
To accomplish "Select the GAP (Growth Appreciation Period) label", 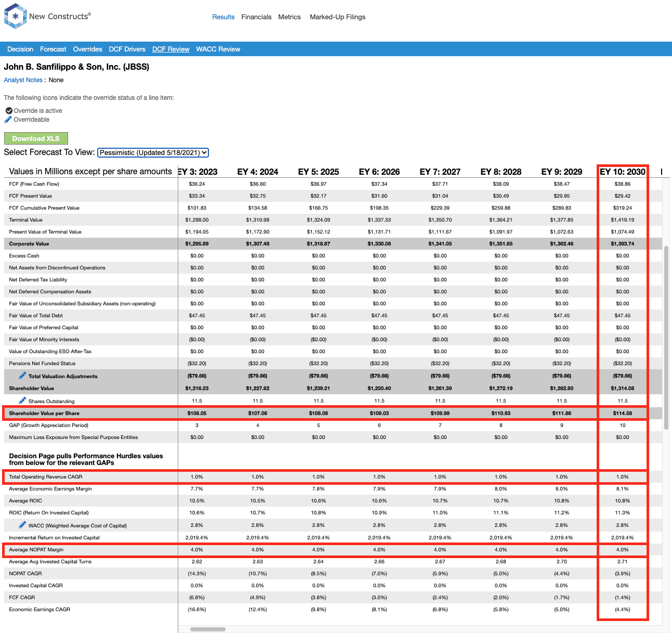I will (49, 425).
